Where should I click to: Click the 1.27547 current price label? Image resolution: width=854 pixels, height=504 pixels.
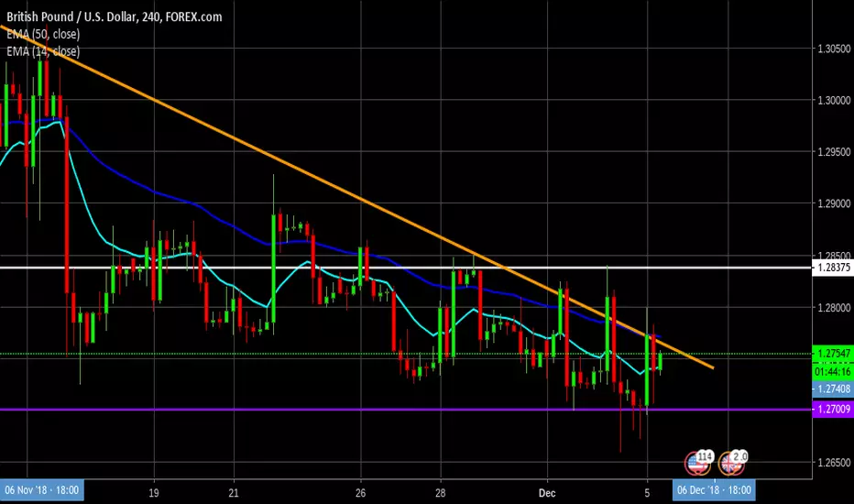pyautogui.click(x=833, y=354)
